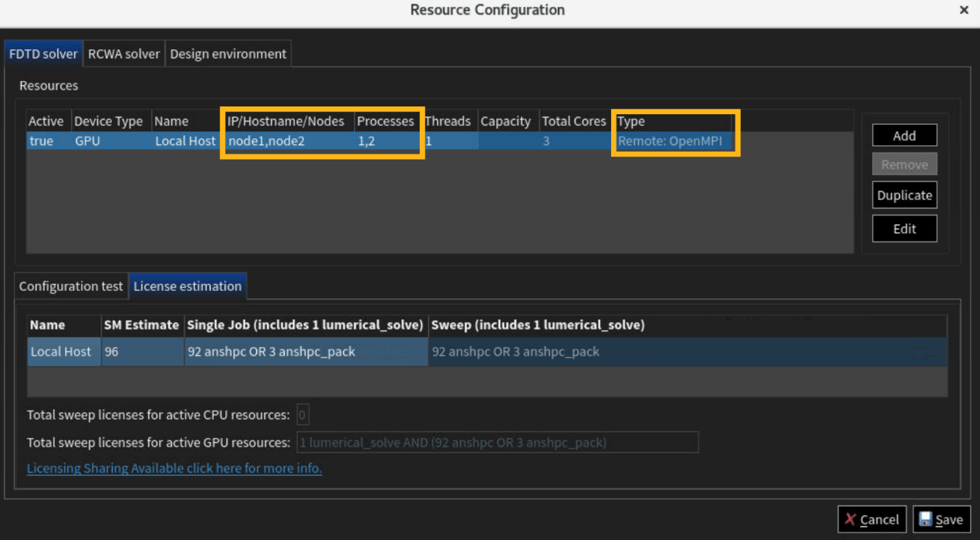Open the Design environment tab
980x540 pixels.
point(228,54)
